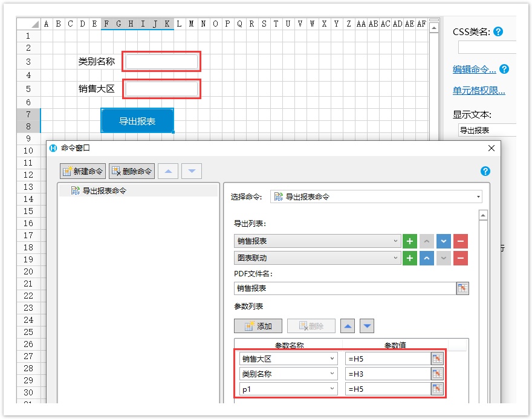The image size is (532, 419).
Task: Open cell picker for p1 parameter value
Action: coord(437,390)
